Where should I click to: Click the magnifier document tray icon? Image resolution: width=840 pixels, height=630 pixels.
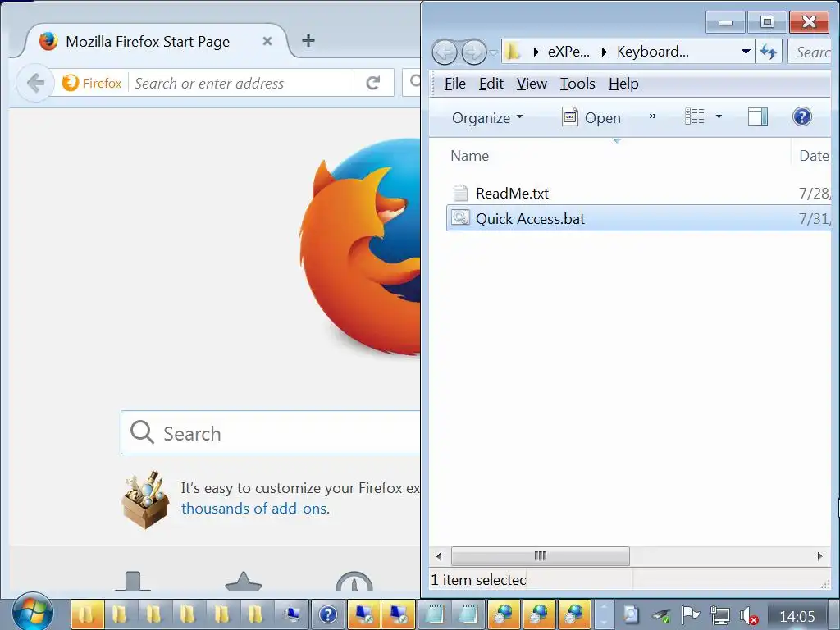(x=630, y=615)
